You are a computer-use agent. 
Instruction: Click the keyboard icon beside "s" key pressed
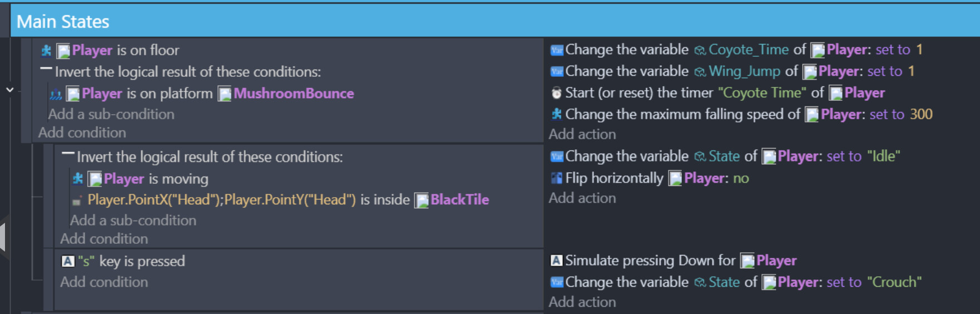click(68, 261)
